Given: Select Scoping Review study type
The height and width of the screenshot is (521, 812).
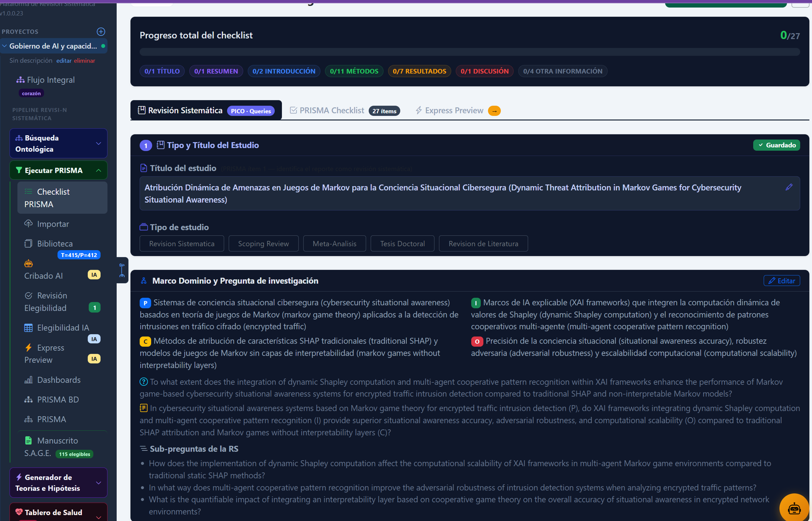Looking at the screenshot, I should pyautogui.click(x=263, y=244).
